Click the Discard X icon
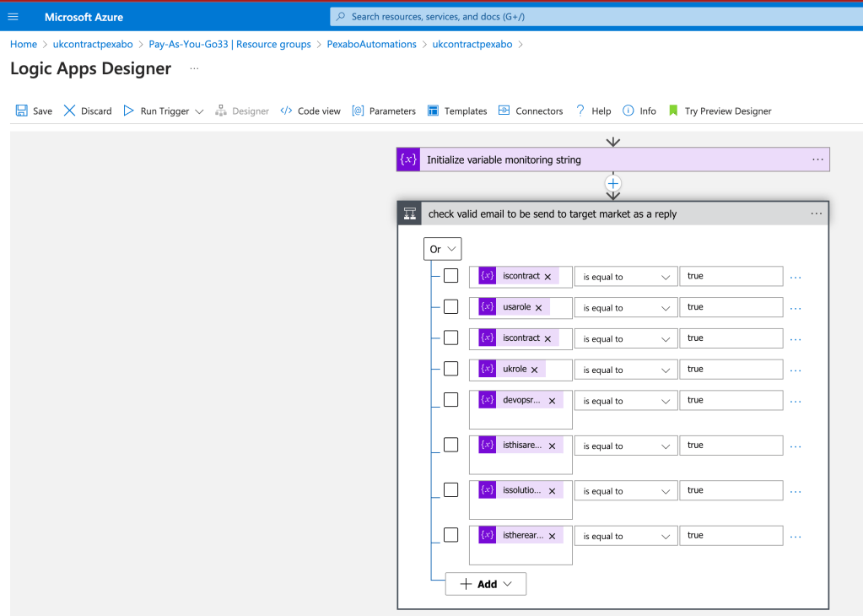This screenshot has height=616, width=863. pyautogui.click(x=69, y=111)
